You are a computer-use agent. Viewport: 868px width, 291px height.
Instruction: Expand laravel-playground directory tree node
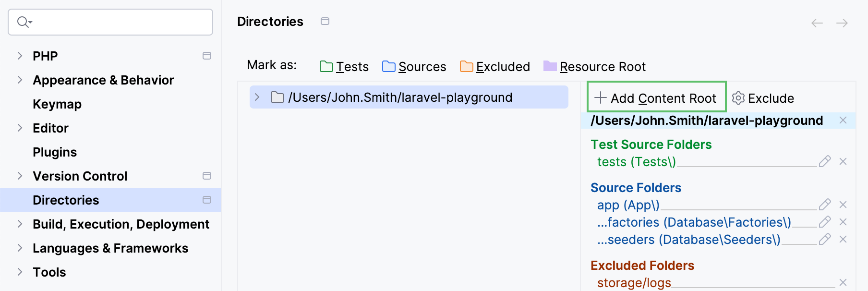pos(257,97)
